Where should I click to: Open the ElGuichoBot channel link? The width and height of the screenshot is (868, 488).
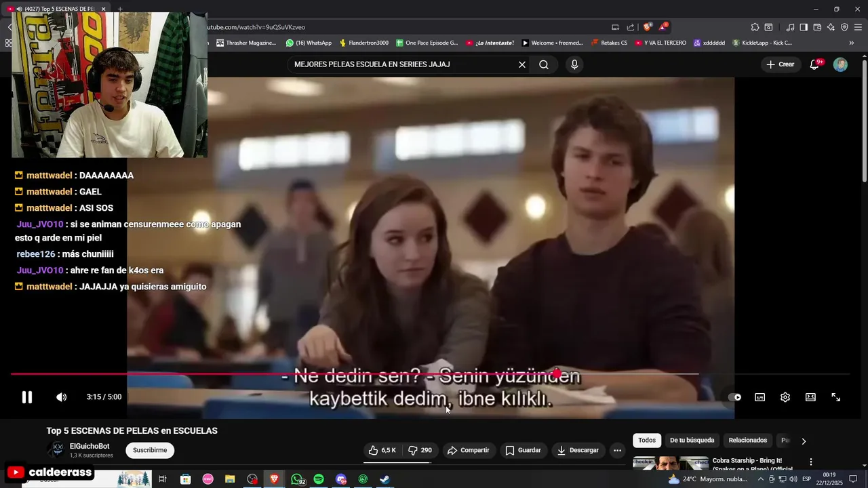point(90,446)
